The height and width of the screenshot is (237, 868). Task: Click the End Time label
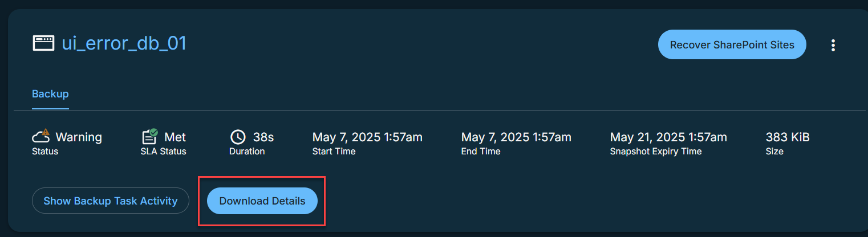[481, 152]
